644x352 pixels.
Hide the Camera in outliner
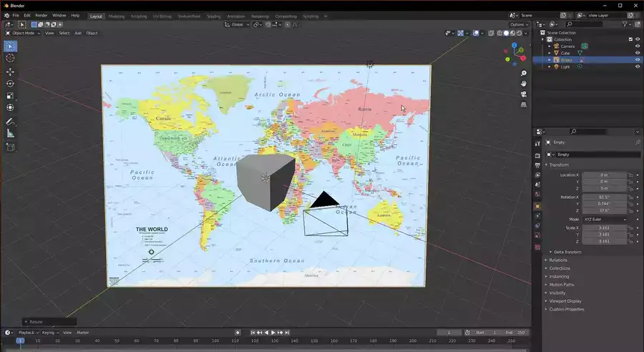pyautogui.click(x=638, y=47)
